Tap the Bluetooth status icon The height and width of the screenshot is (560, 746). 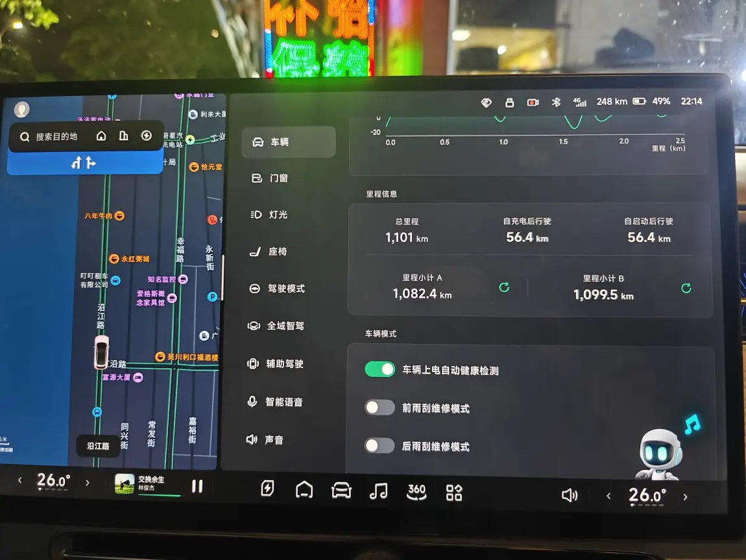[x=556, y=102]
